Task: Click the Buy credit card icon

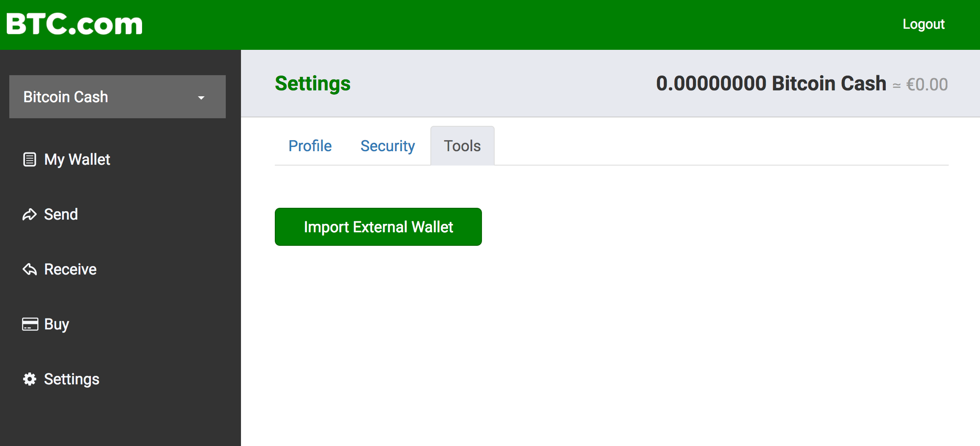Action: pos(30,324)
